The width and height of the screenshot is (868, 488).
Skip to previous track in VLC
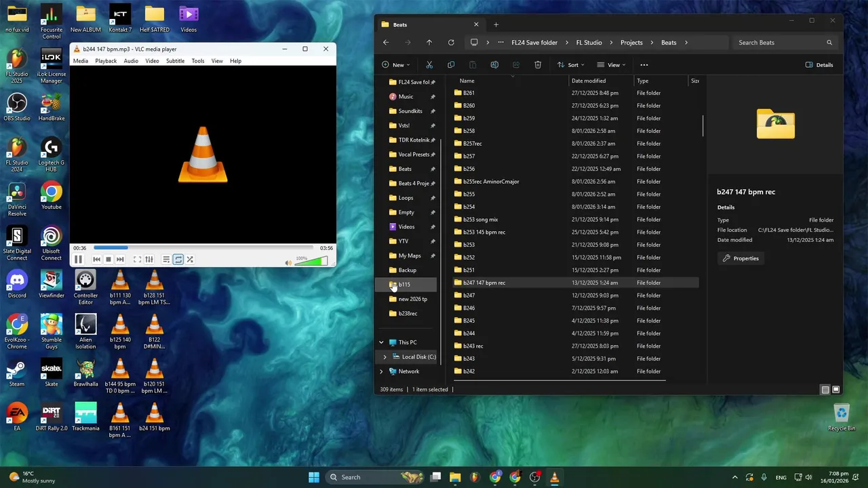96,260
